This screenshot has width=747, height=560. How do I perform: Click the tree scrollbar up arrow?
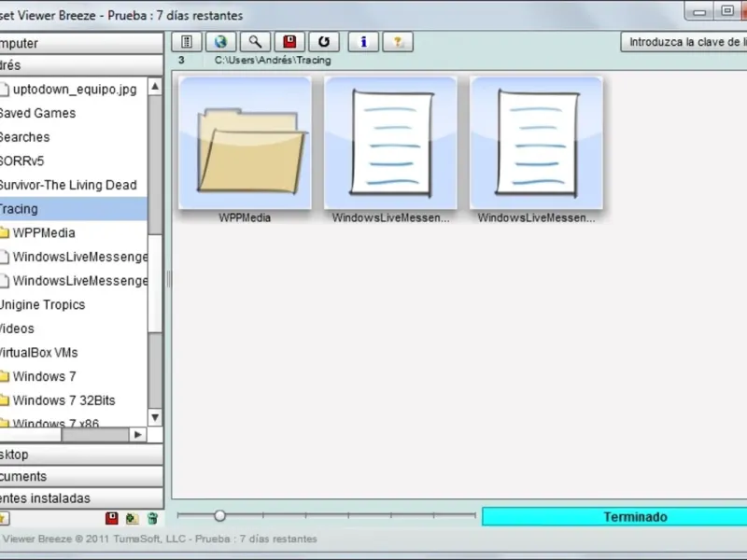click(x=155, y=86)
